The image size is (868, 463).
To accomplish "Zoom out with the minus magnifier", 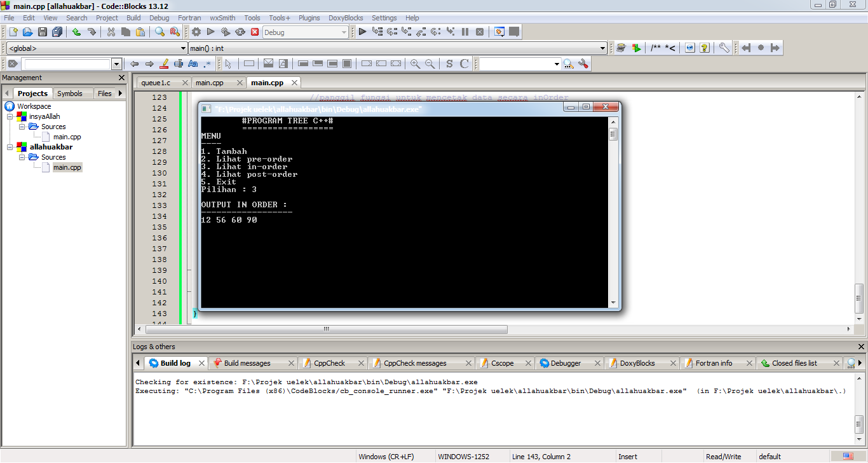I will 430,64.
